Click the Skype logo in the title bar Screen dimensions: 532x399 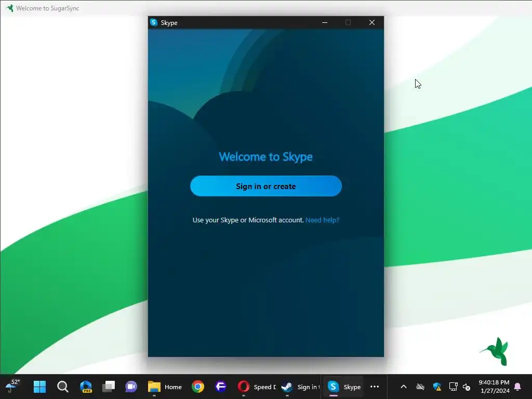click(x=154, y=22)
